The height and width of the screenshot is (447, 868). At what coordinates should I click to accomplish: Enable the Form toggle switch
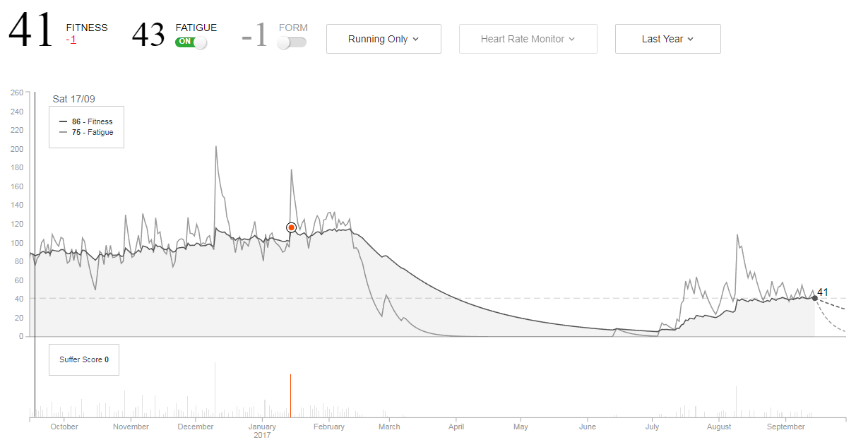292,42
